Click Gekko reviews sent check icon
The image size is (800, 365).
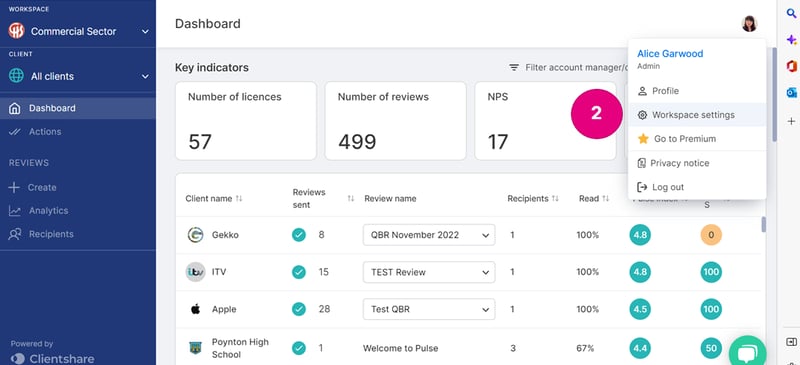299,235
